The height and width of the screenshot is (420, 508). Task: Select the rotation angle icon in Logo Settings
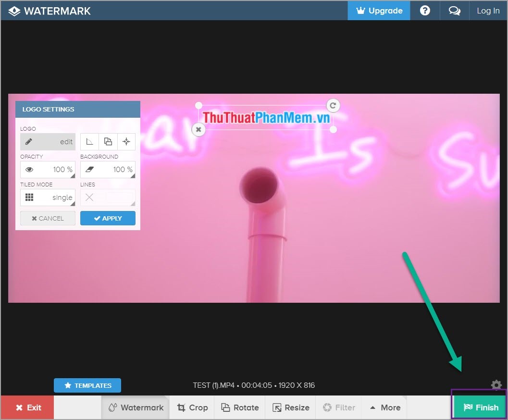[89, 141]
